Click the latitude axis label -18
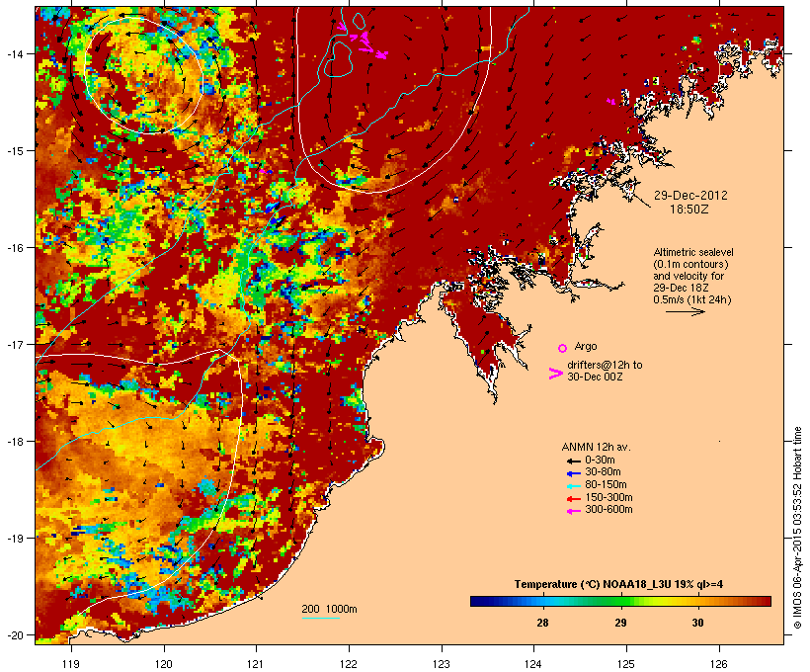 pos(15,441)
